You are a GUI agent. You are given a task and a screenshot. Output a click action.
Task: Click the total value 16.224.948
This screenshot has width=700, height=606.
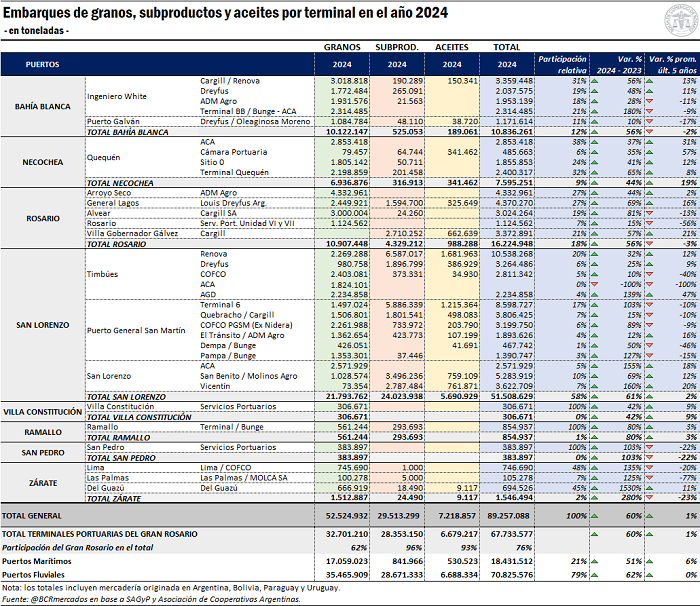click(x=512, y=244)
